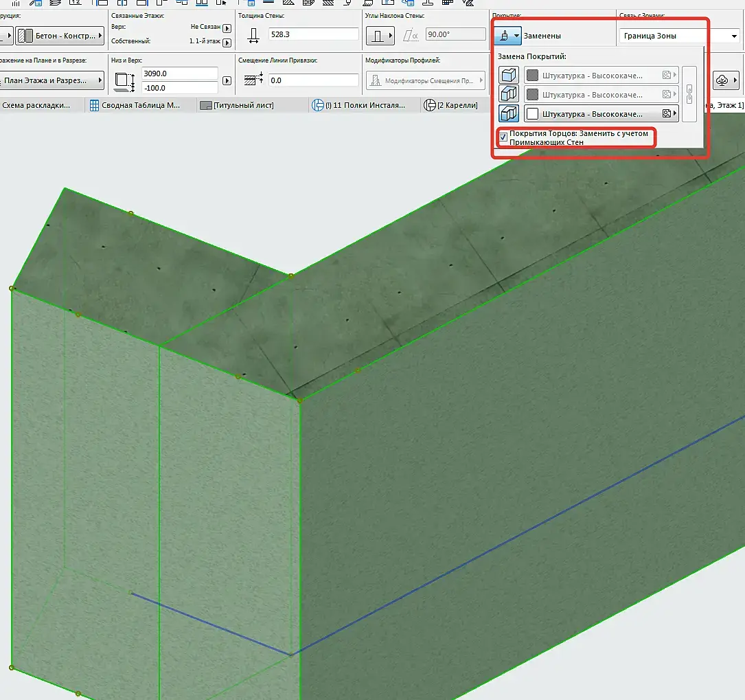Uncheck Покрытия Торцов: Заменить с учетом Примыкающих Стен

coord(503,137)
